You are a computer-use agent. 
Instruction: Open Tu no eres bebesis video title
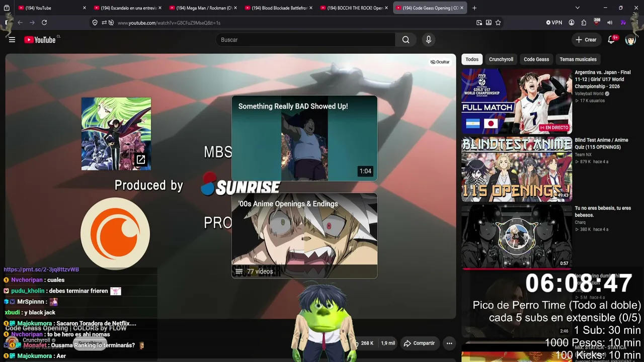[603, 212]
